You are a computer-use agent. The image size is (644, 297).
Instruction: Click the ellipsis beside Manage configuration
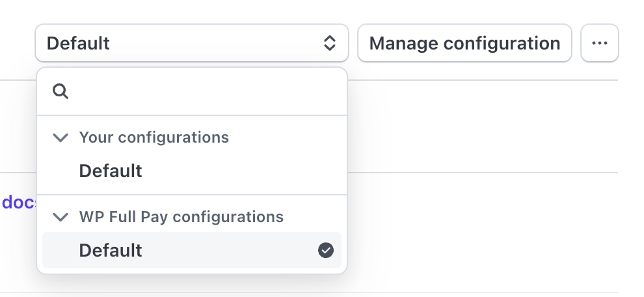[599, 44]
